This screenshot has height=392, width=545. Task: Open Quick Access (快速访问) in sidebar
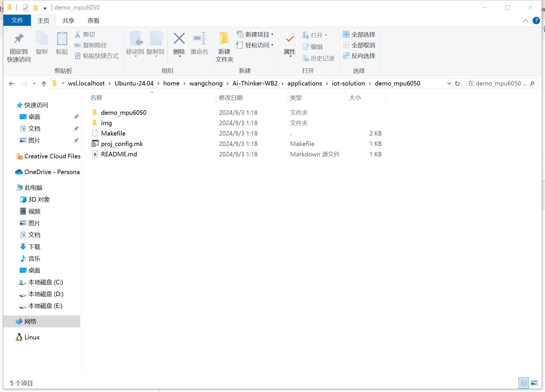tap(36, 105)
